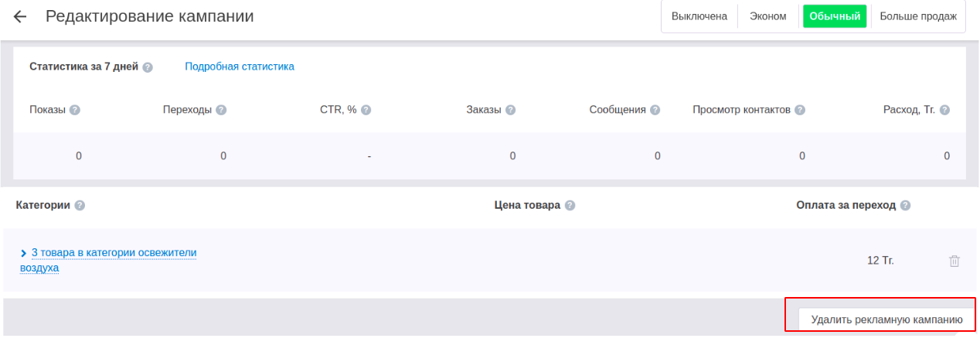Image resolution: width=980 pixels, height=338 pixels.
Task: Select the Эконом campaign mode
Action: [x=768, y=16]
